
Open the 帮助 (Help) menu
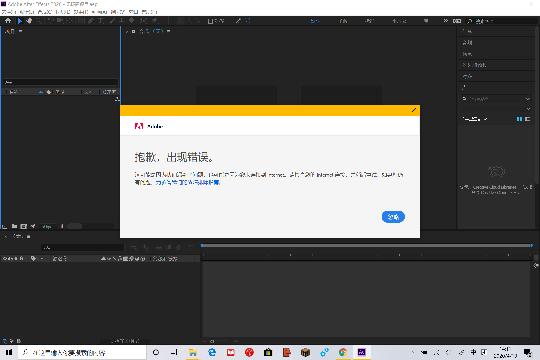tap(150, 12)
